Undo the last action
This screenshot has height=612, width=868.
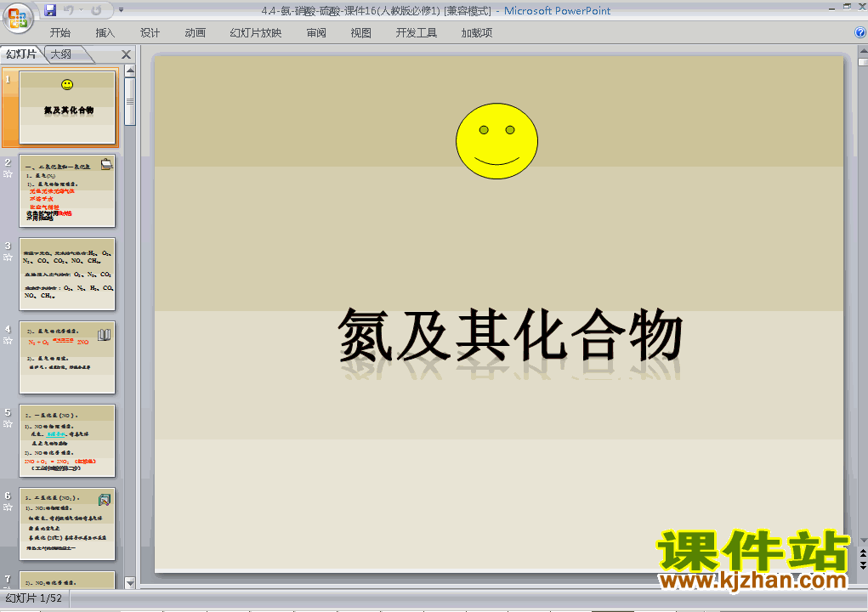click(69, 10)
